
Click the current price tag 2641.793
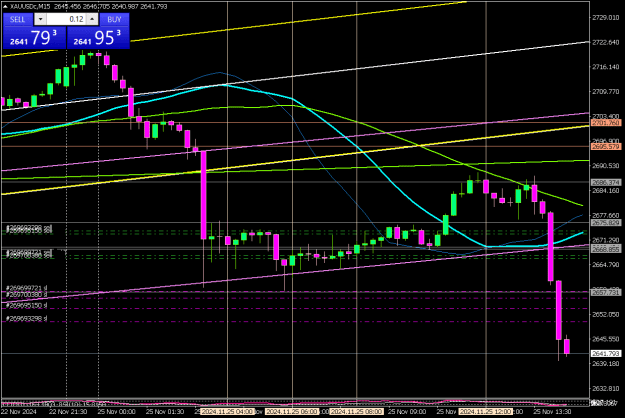[x=605, y=353]
